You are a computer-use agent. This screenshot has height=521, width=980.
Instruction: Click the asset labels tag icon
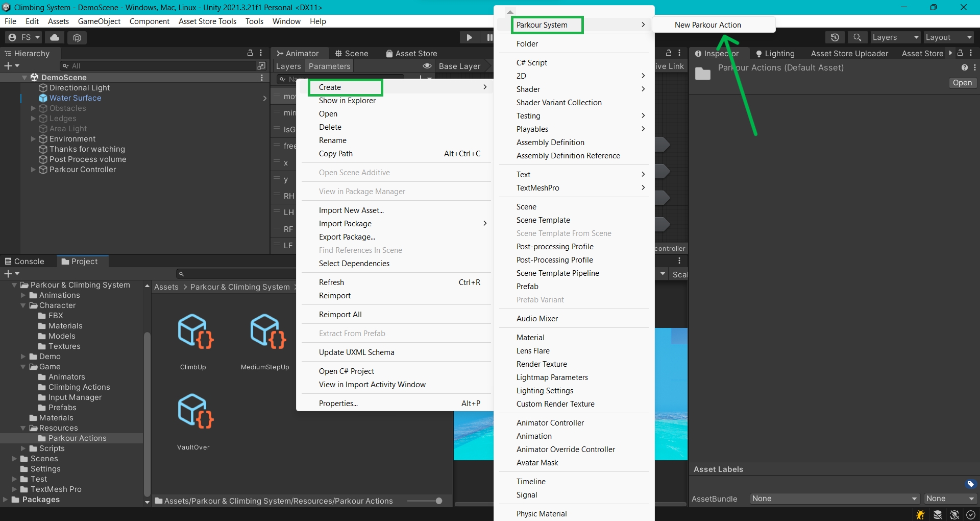click(970, 484)
